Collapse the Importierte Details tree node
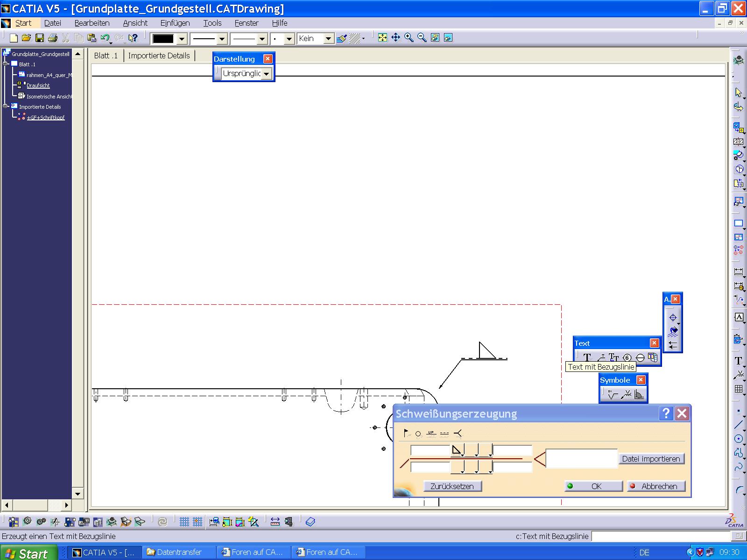Viewport: 747px width, 560px height. coord(6,106)
